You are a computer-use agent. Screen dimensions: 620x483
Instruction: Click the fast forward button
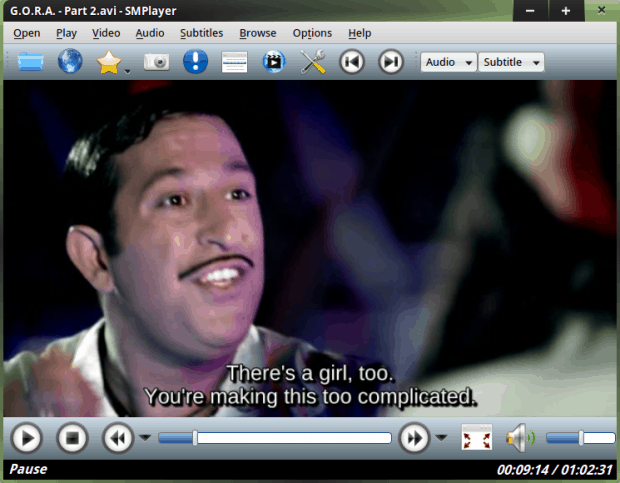pyautogui.click(x=413, y=438)
